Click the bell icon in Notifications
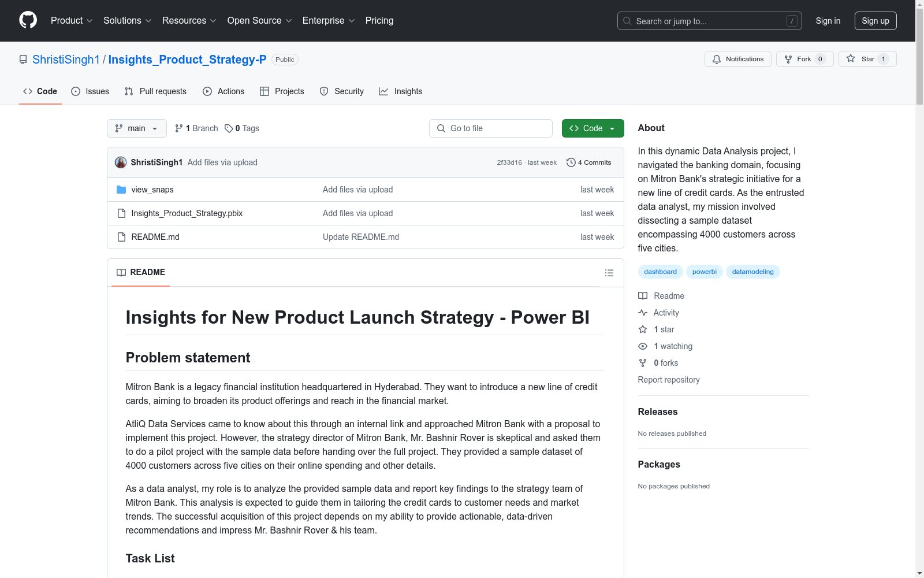Viewport: 924px width, 578px height. coord(717,59)
